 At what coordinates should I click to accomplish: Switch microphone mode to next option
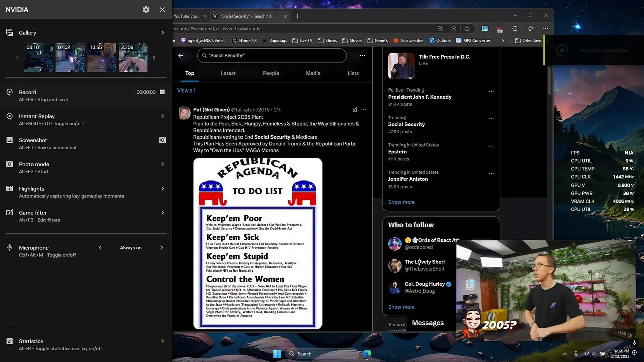162,248
